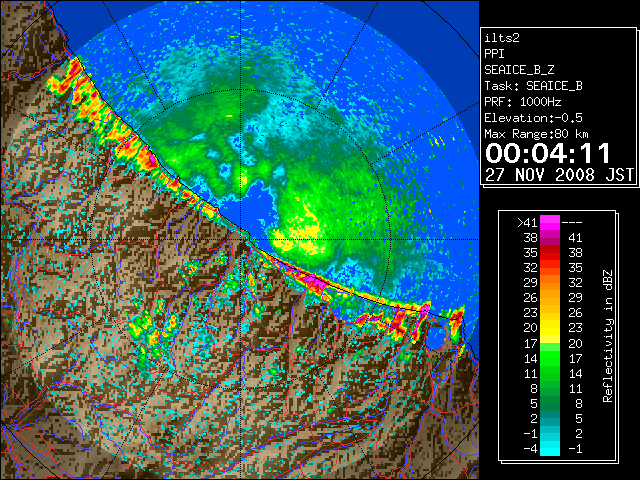Image resolution: width=640 pixels, height=480 pixels.
Task: Pick the bright green swatch near 14 dBZ
Action: click(550, 359)
